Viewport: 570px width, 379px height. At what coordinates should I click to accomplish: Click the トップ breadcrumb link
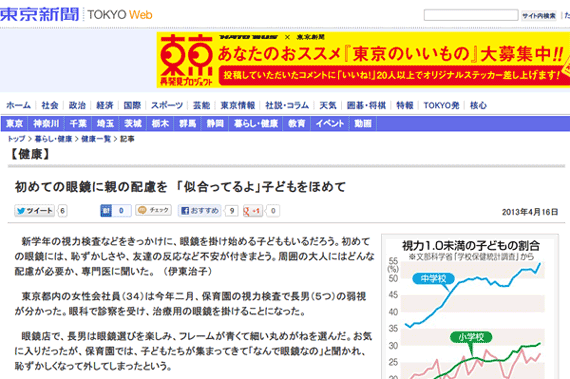tap(16, 139)
